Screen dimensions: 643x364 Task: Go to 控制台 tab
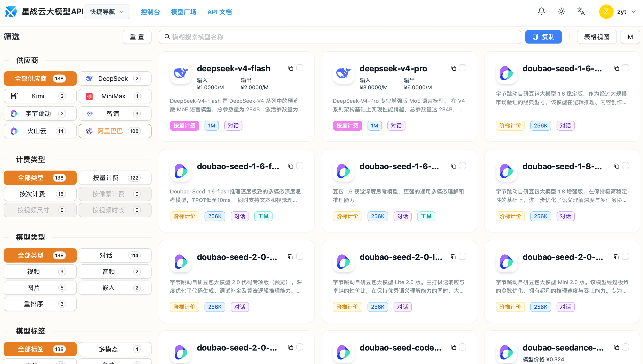coord(150,12)
